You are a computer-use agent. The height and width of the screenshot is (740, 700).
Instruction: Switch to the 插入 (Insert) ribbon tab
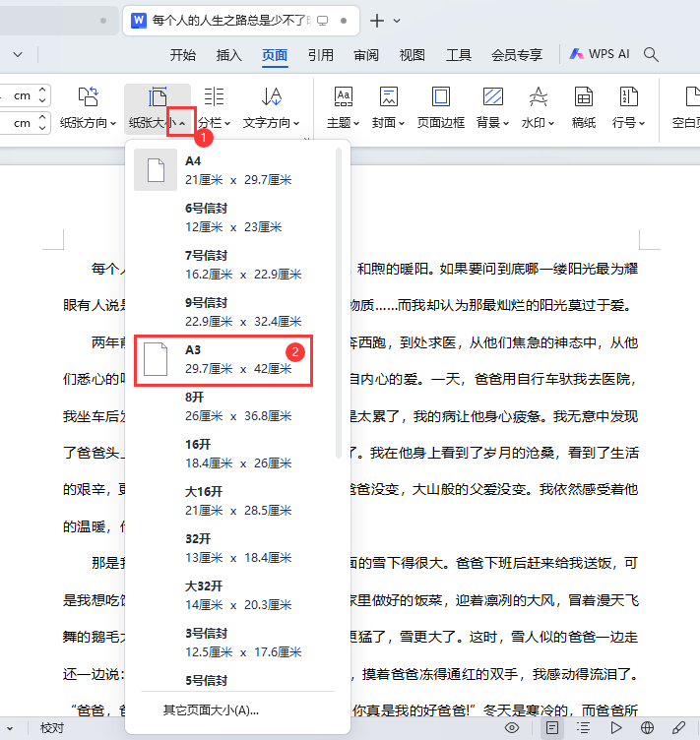tap(228, 54)
